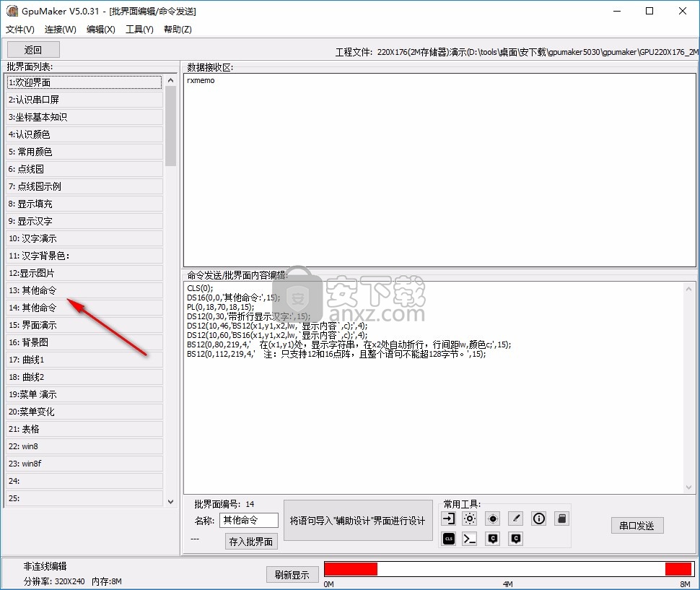Select list item 4:认识颜色
The height and width of the screenshot is (590, 700).
85,134
